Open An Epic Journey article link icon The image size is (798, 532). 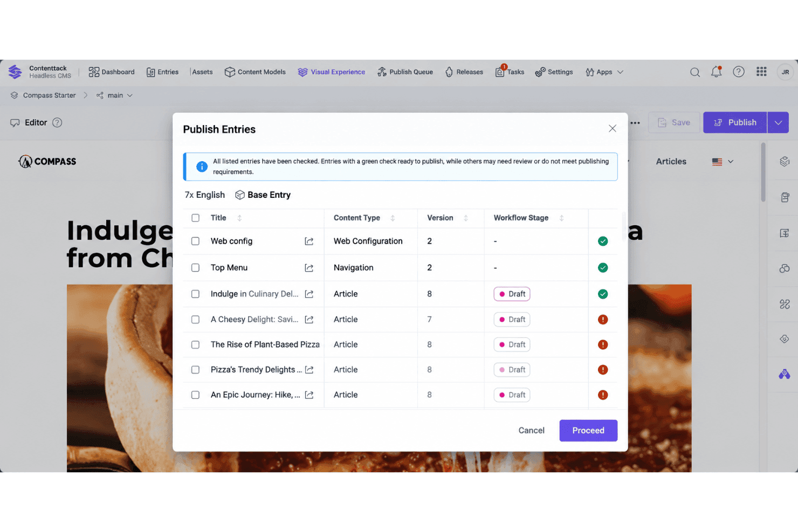tap(309, 395)
